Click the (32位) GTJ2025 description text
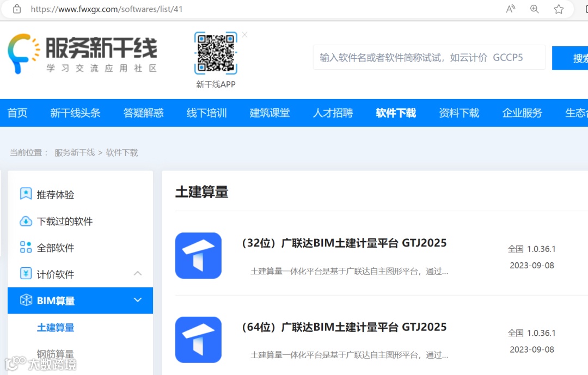Screen dimensions: 588x375 (x=349, y=271)
